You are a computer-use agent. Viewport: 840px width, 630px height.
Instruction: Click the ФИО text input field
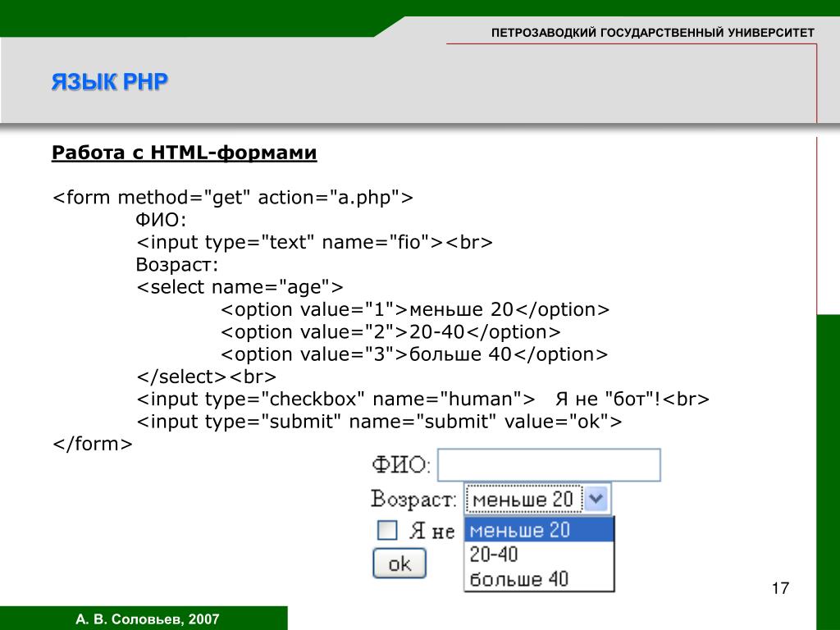click(x=549, y=465)
